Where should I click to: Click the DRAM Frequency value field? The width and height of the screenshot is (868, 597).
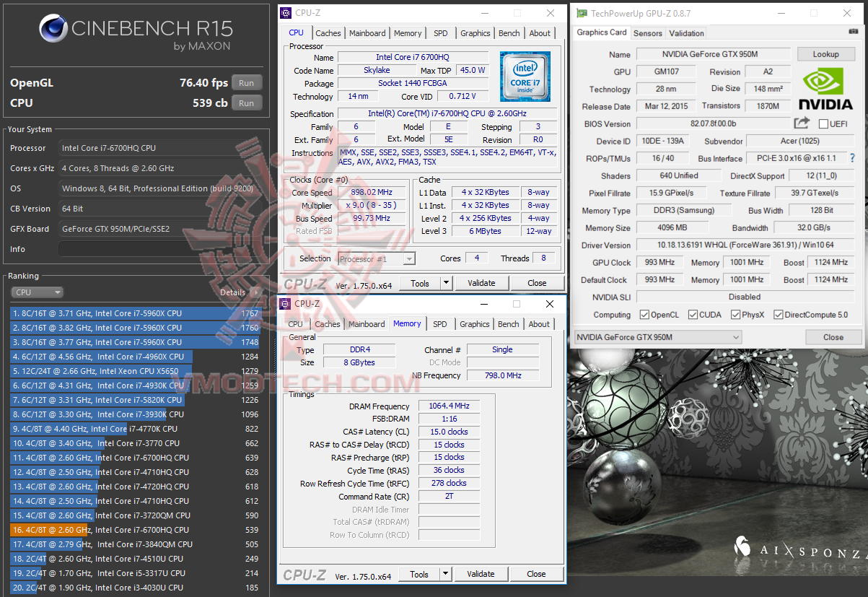449,406
